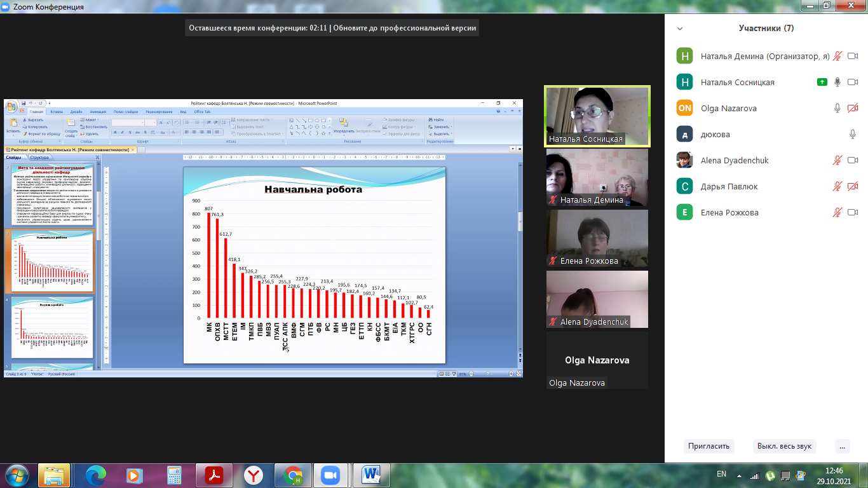Select the Наталья Демина video thumbnail

(x=597, y=177)
